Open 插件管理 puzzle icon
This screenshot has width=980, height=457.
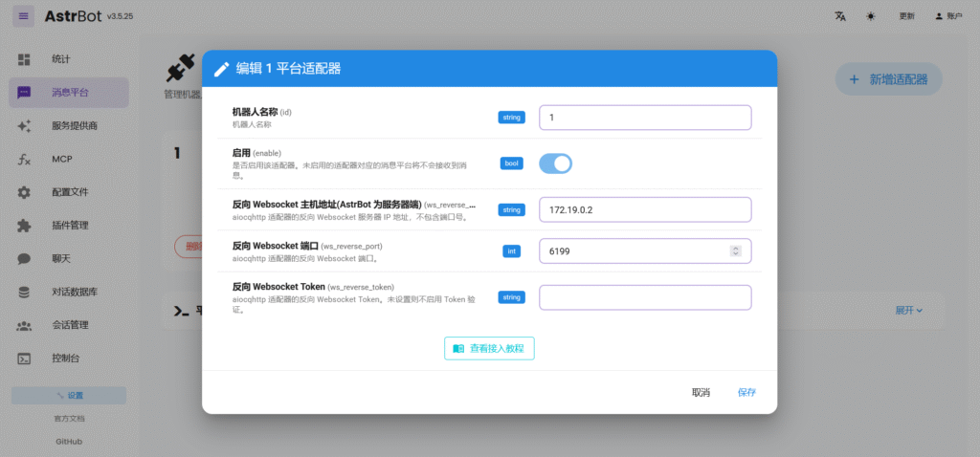tap(25, 226)
